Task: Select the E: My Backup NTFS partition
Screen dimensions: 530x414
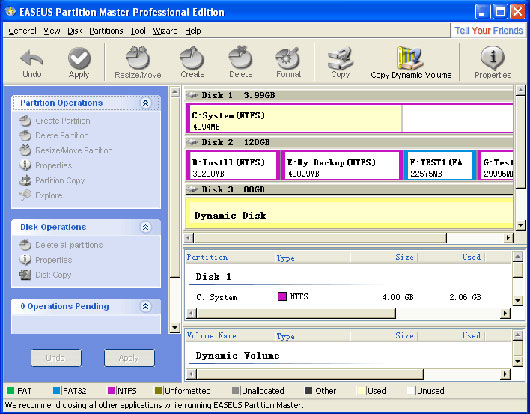Action: (342, 166)
